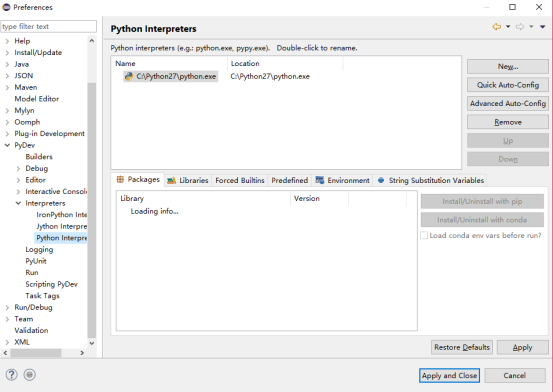The width and height of the screenshot is (553, 392).
Task: Click the Cancel button
Action: (x=515, y=375)
